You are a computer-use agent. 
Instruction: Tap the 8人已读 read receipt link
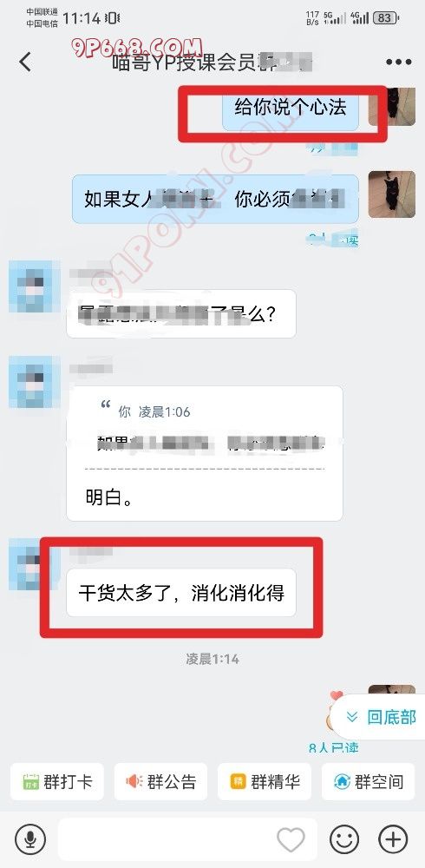point(334,748)
